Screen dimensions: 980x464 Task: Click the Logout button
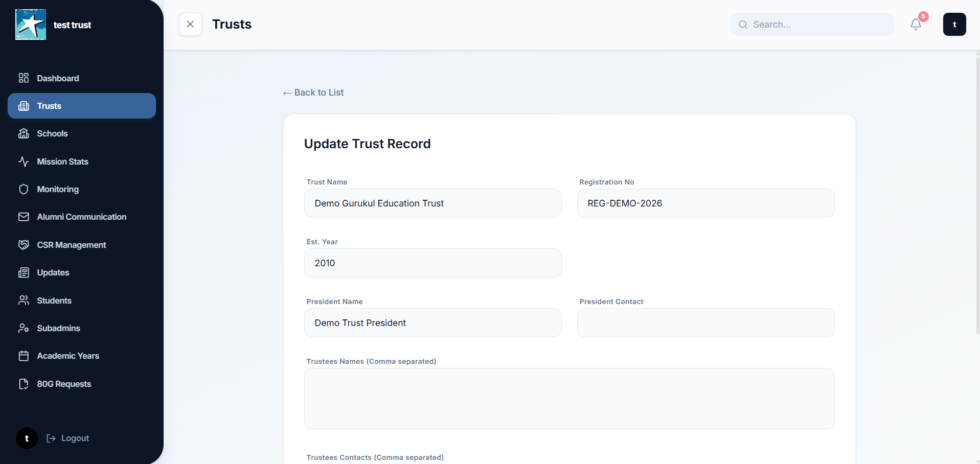(68, 438)
